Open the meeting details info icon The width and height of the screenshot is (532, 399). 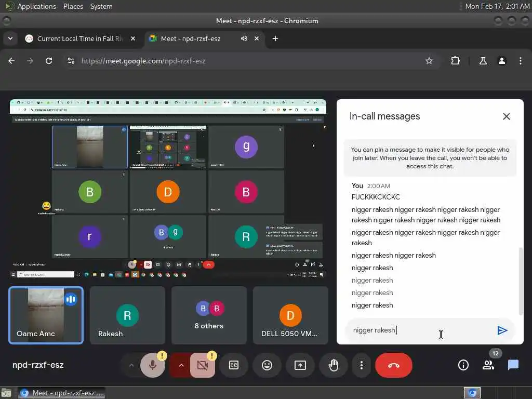click(x=463, y=365)
